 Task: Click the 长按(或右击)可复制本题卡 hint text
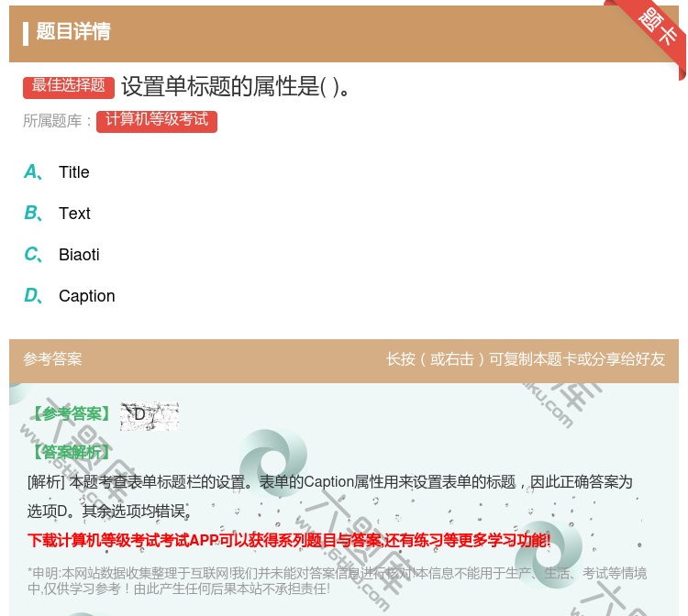526,359
